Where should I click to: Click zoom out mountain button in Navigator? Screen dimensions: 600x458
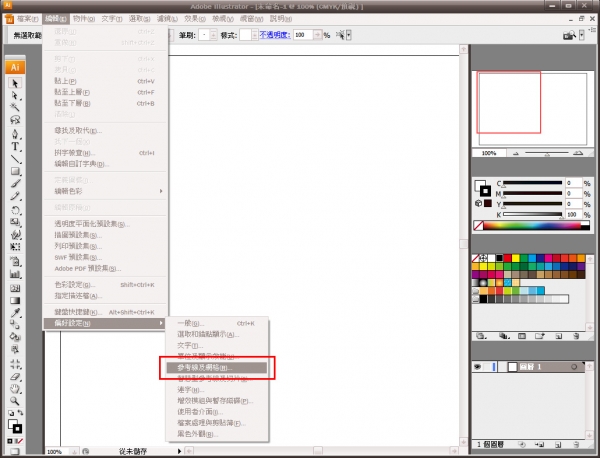coord(516,153)
